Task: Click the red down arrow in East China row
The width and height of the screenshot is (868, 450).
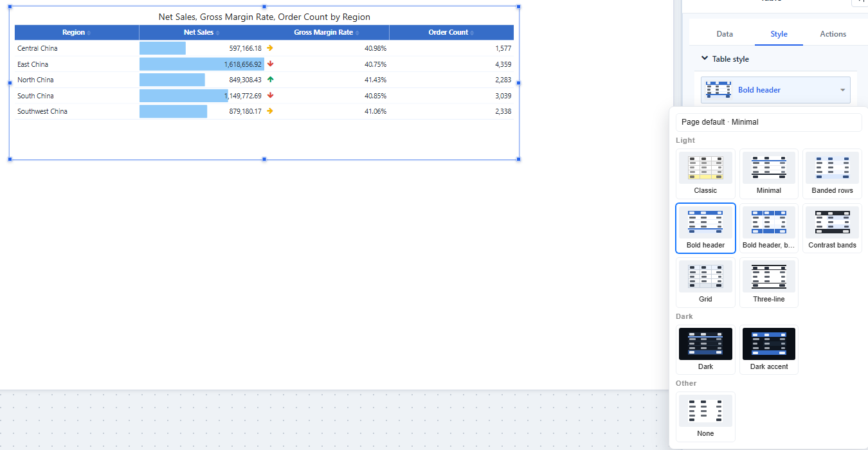Action: (x=270, y=64)
